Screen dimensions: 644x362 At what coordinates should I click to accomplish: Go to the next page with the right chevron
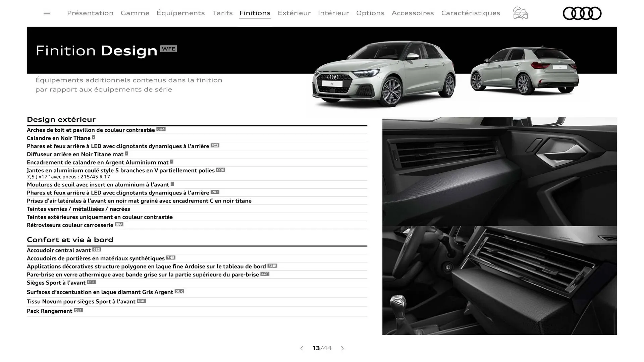click(x=342, y=348)
